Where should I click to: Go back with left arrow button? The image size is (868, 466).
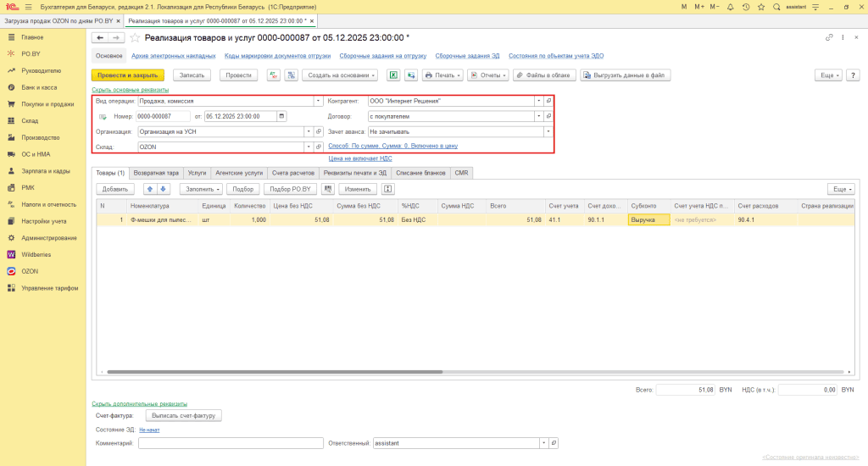(100, 37)
